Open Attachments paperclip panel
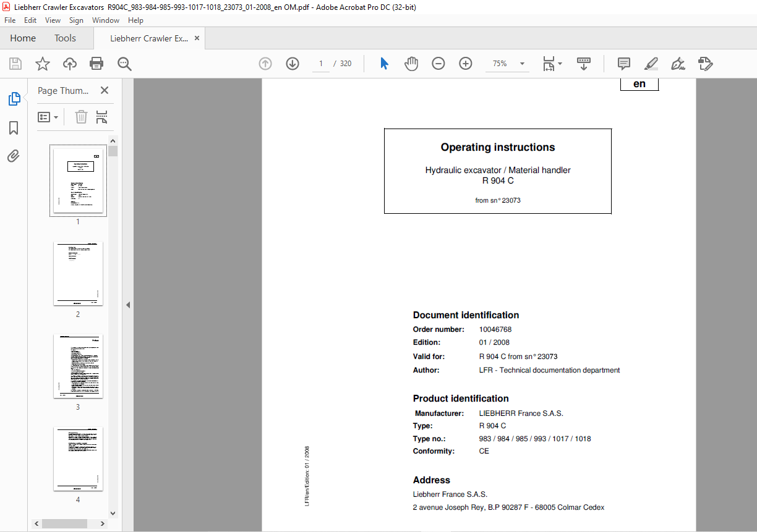Viewport: 757px width, 532px height. tap(14, 156)
